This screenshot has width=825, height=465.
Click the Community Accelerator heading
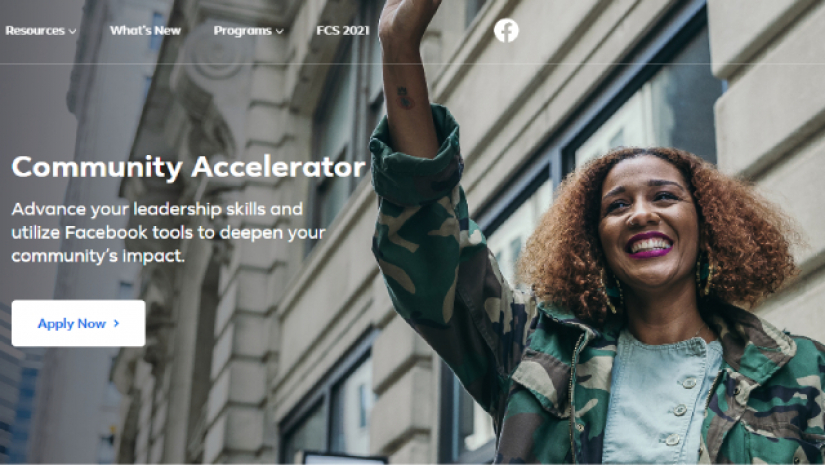tap(188, 167)
